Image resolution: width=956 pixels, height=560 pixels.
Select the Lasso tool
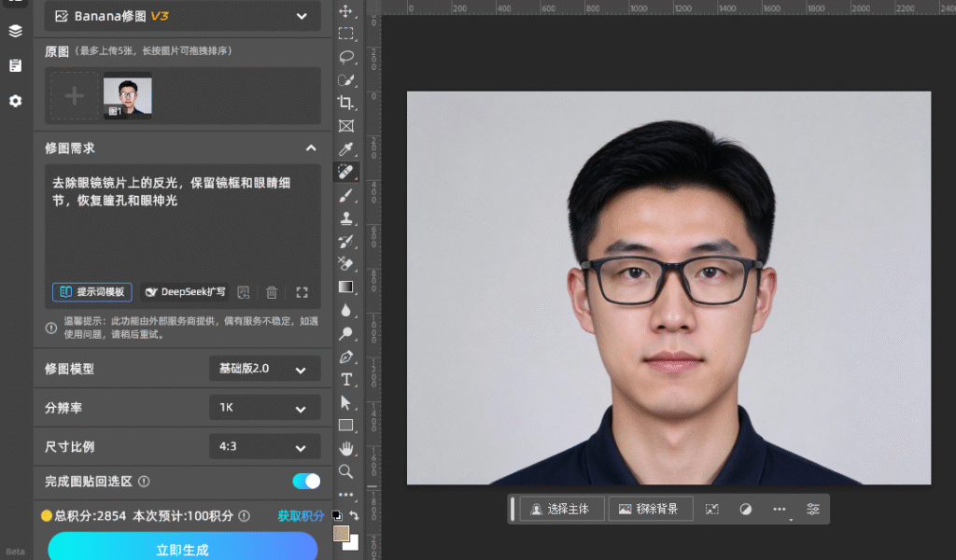click(x=345, y=57)
